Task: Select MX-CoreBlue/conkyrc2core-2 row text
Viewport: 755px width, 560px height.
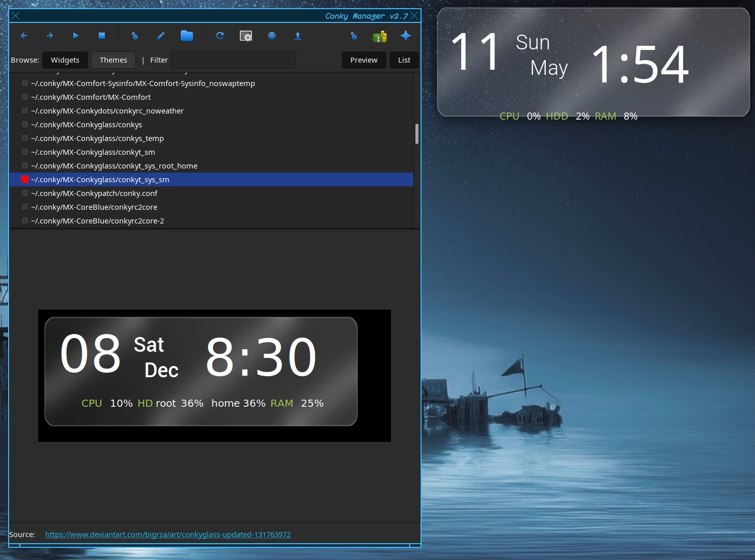Action: point(98,221)
